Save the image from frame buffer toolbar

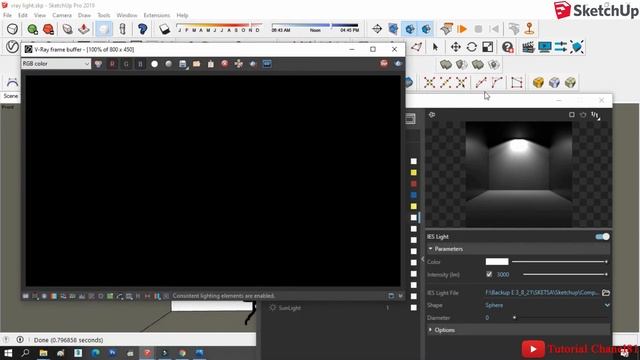tap(182, 64)
